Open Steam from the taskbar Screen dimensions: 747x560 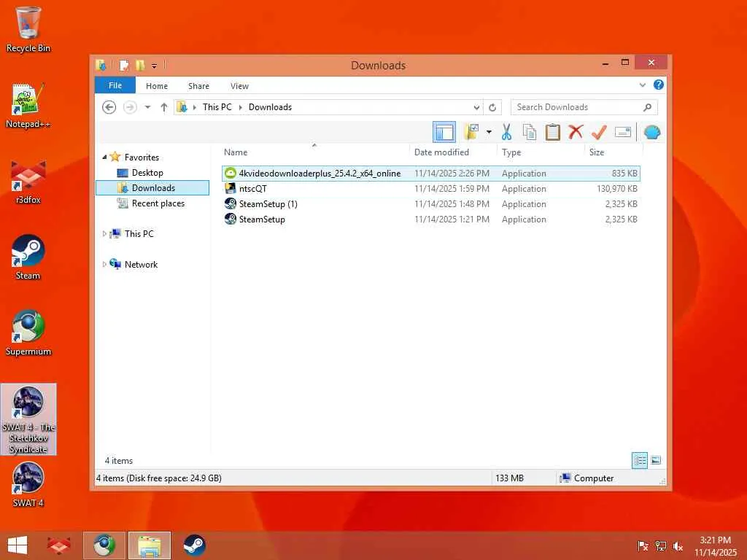194,545
